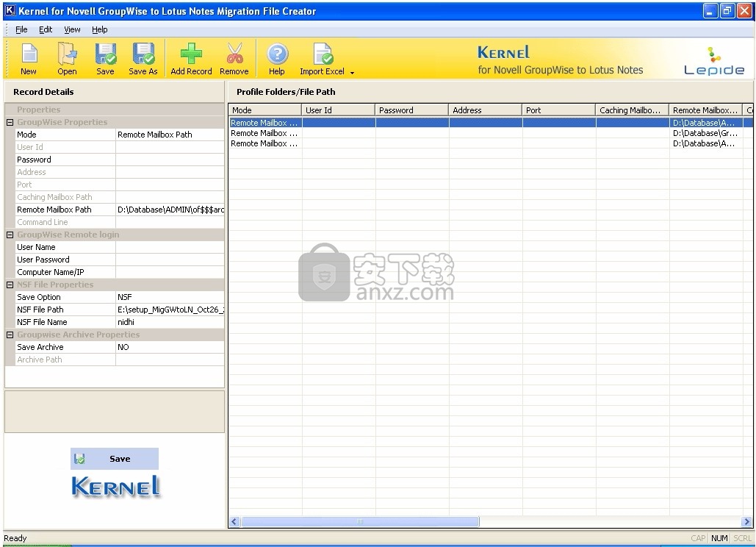Open the Import Excel dropdown arrow
Viewport: 756px width, 547px height.
[x=353, y=72]
